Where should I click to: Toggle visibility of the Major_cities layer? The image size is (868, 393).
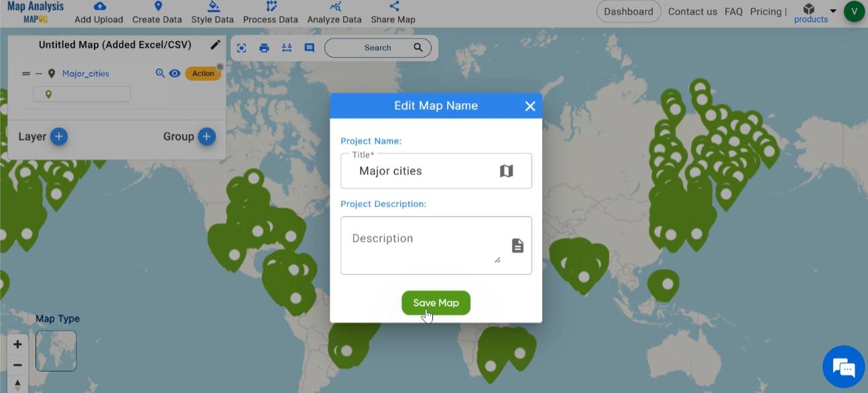(x=174, y=73)
